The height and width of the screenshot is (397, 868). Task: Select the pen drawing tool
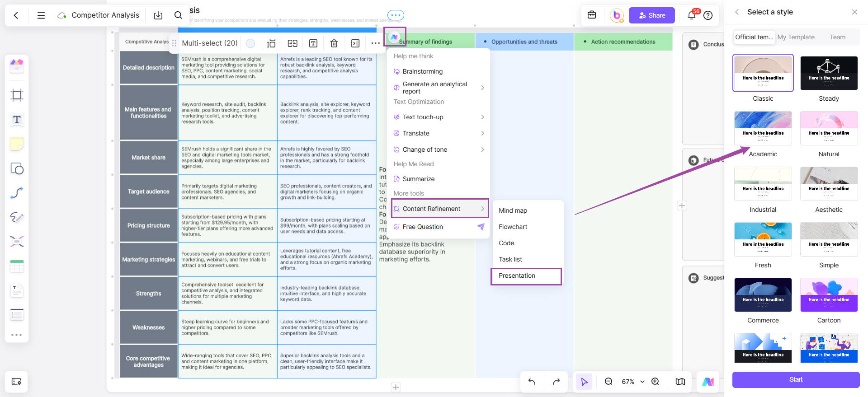(x=17, y=217)
